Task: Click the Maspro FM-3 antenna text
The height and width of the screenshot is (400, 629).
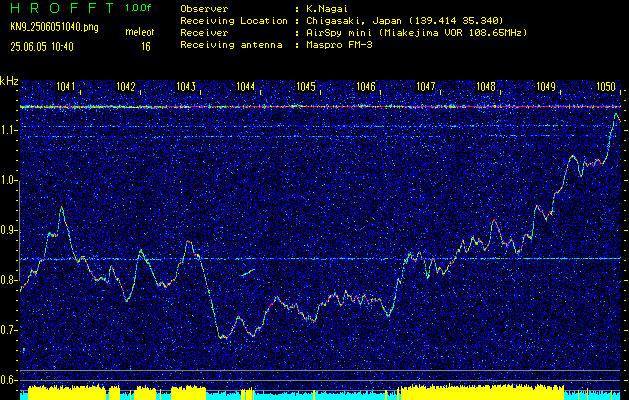Action: point(339,45)
